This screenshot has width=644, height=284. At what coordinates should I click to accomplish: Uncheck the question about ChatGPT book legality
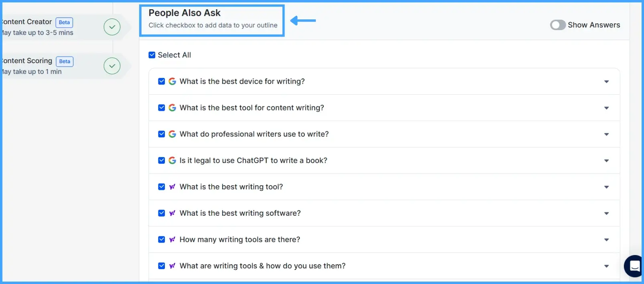[161, 160]
